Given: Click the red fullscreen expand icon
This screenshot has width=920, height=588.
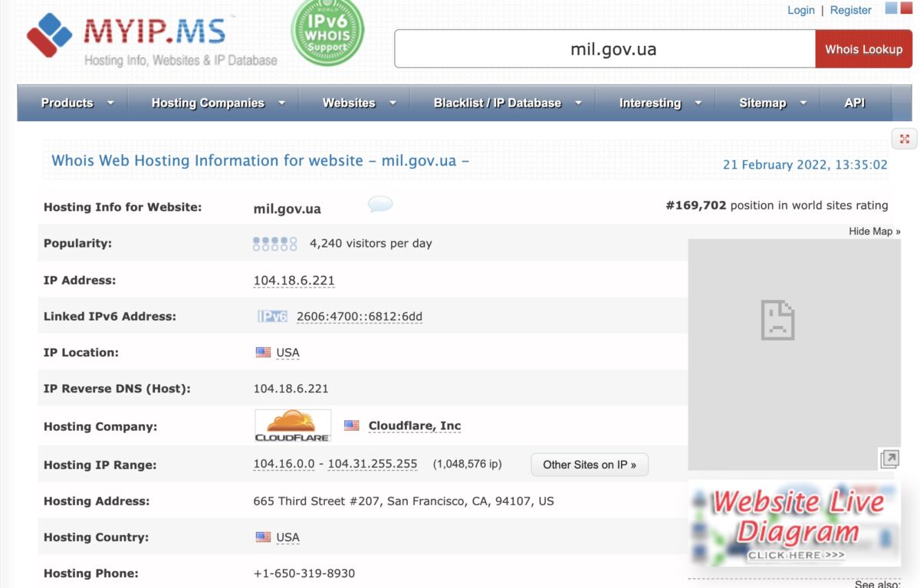Looking at the screenshot, I should 905,139.
